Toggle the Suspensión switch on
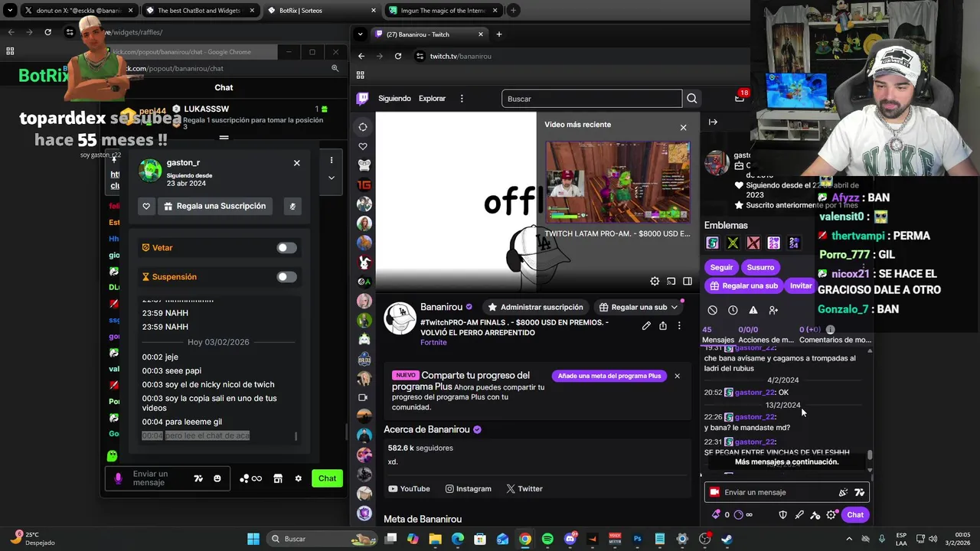 click(286, 277)
